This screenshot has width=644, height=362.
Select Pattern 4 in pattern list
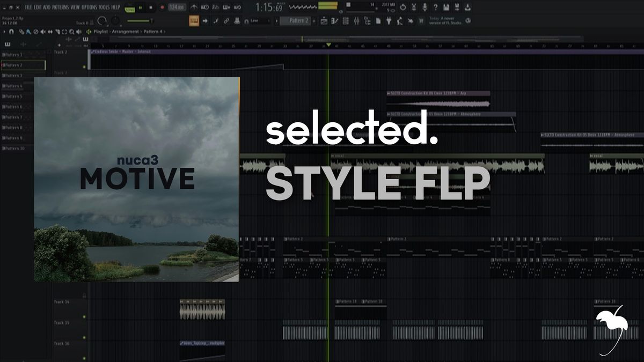[x=14, y=86]
